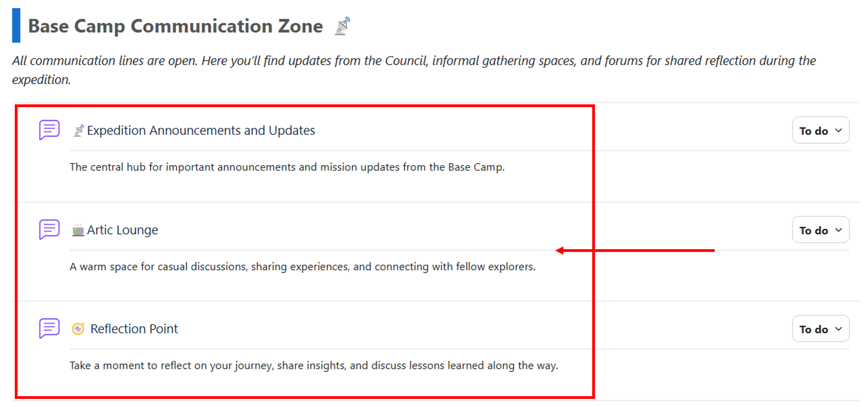
Task: Open the Expedition Announcements and Updates forum
Action: click(x=201, y=130)
